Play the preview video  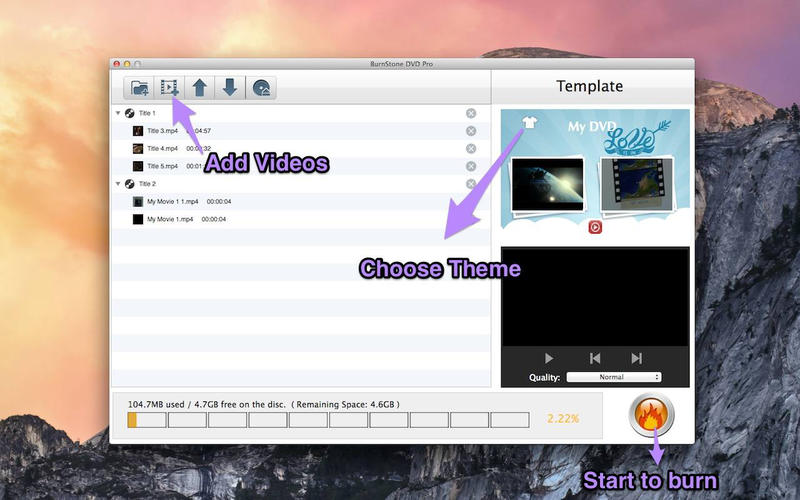coord(549,358)
